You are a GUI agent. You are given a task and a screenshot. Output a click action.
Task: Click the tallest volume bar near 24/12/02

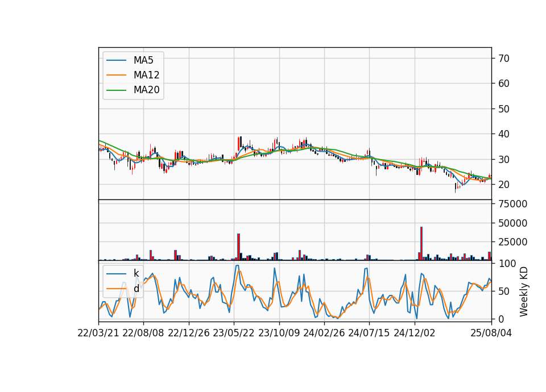click(x=421, y=244)
